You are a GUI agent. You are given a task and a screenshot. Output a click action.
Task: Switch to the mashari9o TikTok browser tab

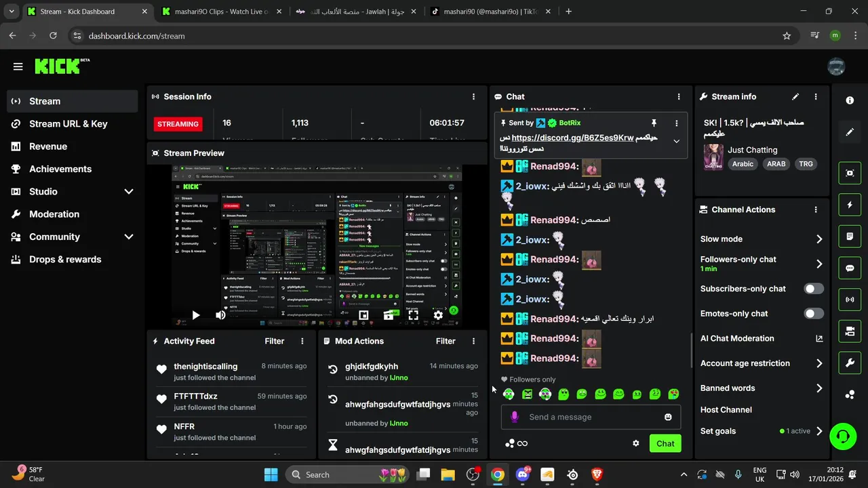click(x=491, y=12)
